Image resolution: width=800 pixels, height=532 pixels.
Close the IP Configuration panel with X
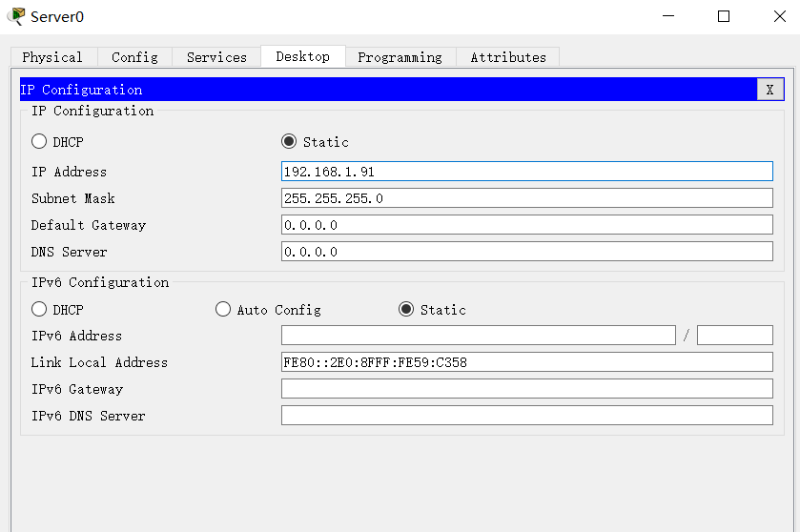769,90
